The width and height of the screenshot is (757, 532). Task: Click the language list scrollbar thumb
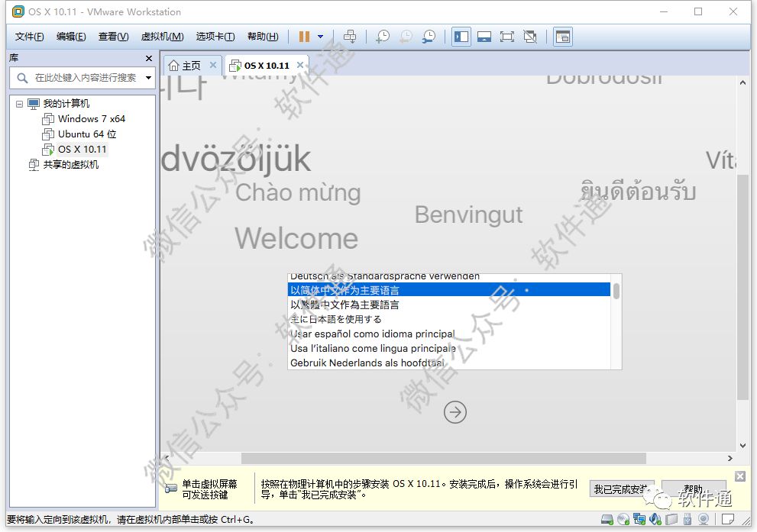616,292
